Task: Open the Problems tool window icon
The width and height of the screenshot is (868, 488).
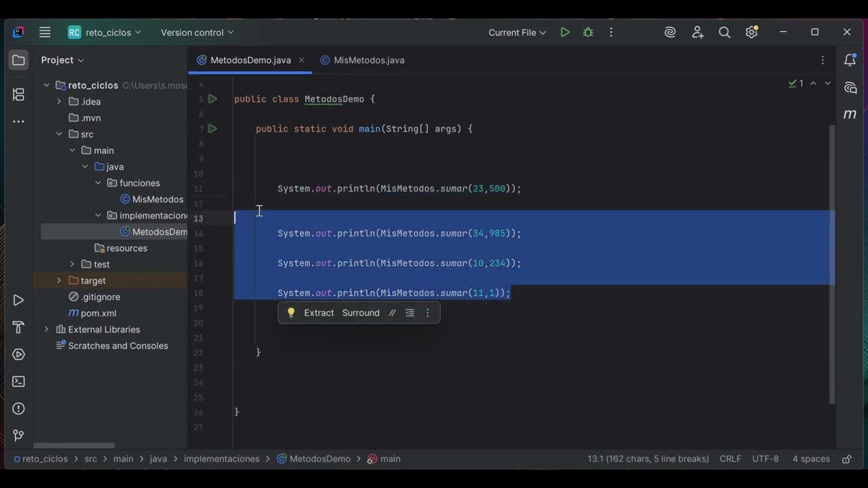Action: tap(19, 409)
